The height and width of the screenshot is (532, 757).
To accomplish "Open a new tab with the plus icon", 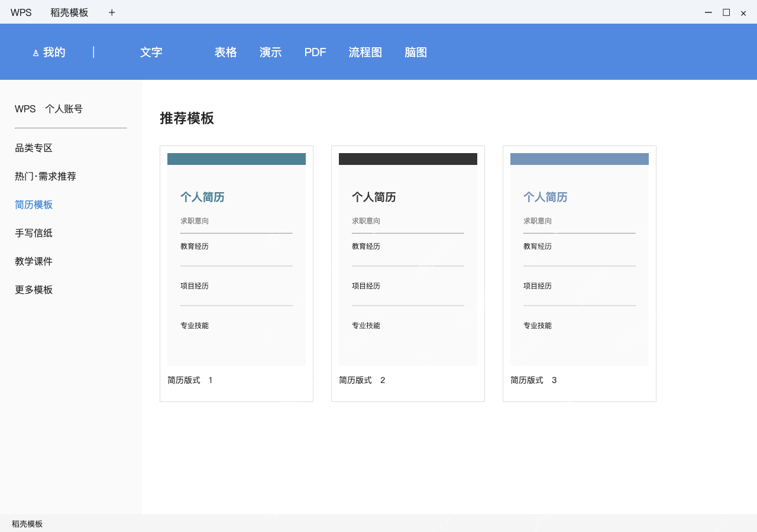I will [x=112, y=12].
